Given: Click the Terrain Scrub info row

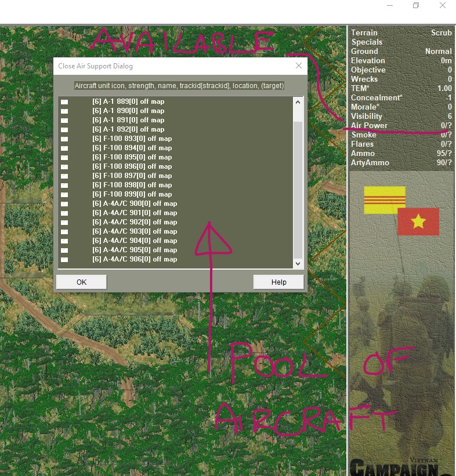Looking at the screenshot, I should [401, 32].
